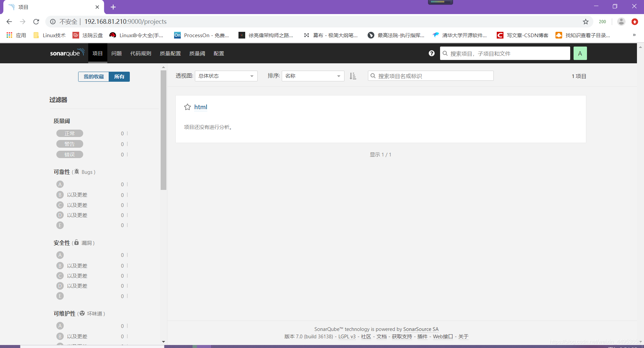Open the help question mark icon
644x348 pixels.
(x=431, y=53)
